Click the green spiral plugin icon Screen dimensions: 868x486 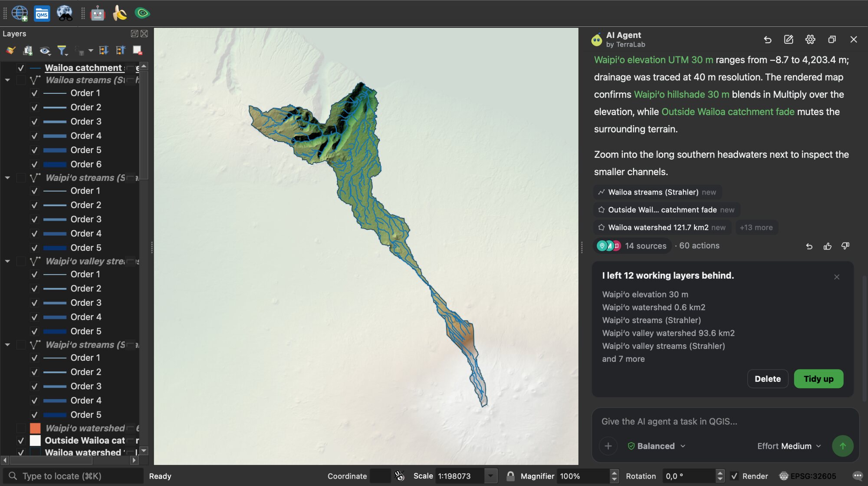pyautogui.click(x=142, y=13)
